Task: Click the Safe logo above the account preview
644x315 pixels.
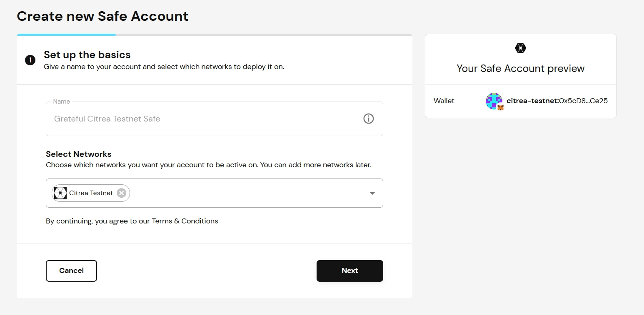Action: point(520,48)
